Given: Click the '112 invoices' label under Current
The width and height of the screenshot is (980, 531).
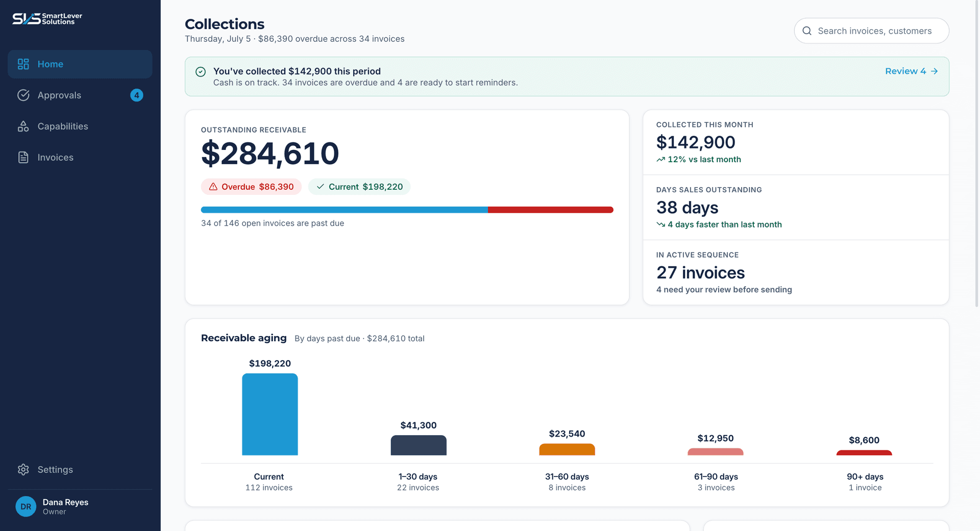Looking at the screenshot, I should pyautogui.click(x=269, y=488).
